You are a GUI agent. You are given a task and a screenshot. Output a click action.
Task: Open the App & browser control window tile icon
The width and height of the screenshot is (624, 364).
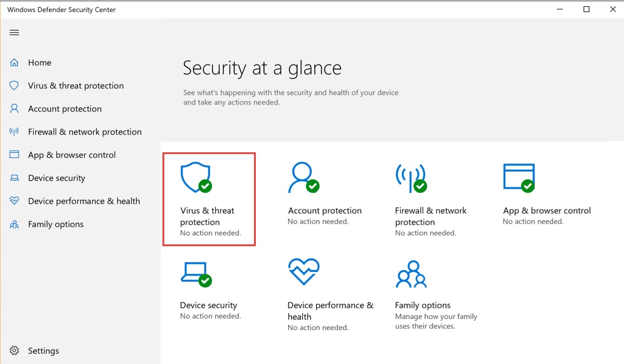(x=519, y=178)
